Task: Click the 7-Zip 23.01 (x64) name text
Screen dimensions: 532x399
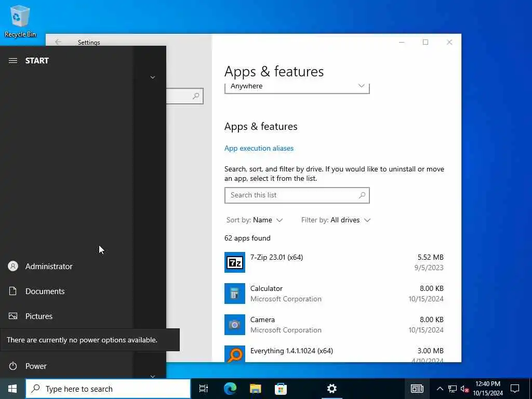Action: tap(276, 258)
